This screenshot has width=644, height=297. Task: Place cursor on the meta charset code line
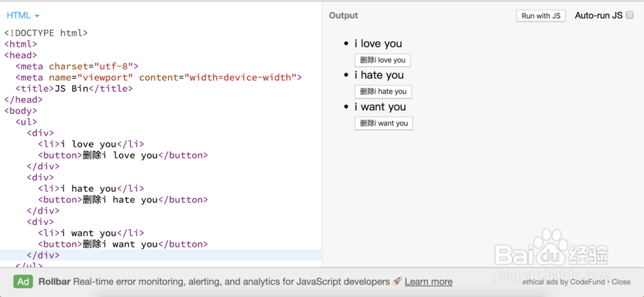pos(77,66)
